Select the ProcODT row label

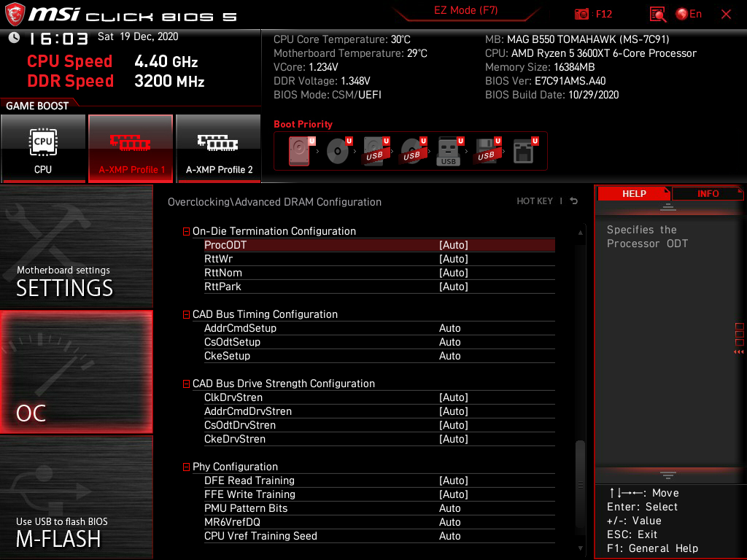tap(225, 245)
